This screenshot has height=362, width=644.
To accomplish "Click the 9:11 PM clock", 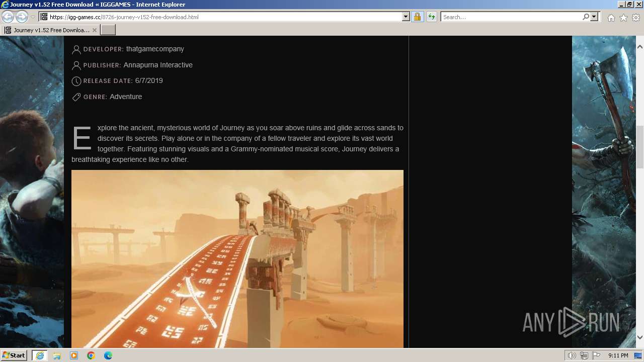I will pos(618,355).
